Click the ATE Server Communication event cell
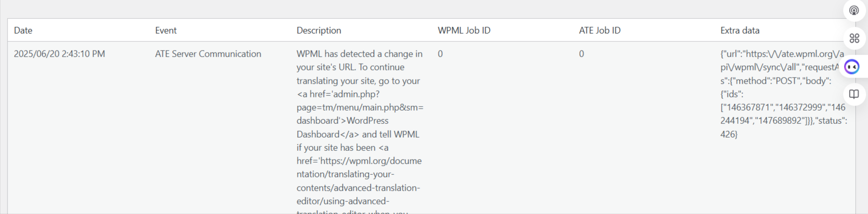The width and height of the screenshot is (868, 214). (208, 54)
